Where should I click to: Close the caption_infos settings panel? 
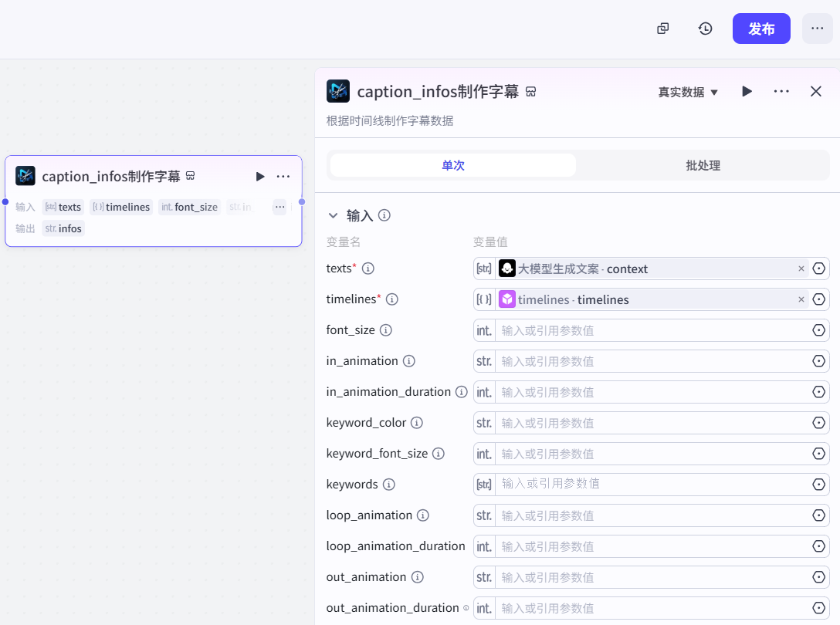(x=815, y=92)
